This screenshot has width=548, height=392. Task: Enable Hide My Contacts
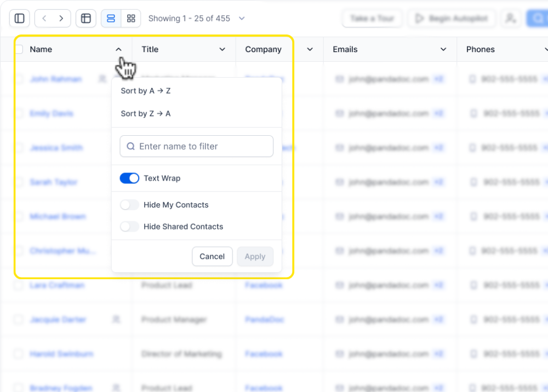(129, 205)
